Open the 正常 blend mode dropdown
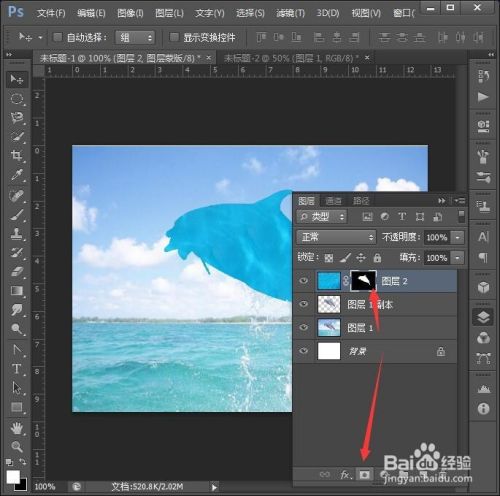This screenshot has width=500, height=496. click(336, 237)
